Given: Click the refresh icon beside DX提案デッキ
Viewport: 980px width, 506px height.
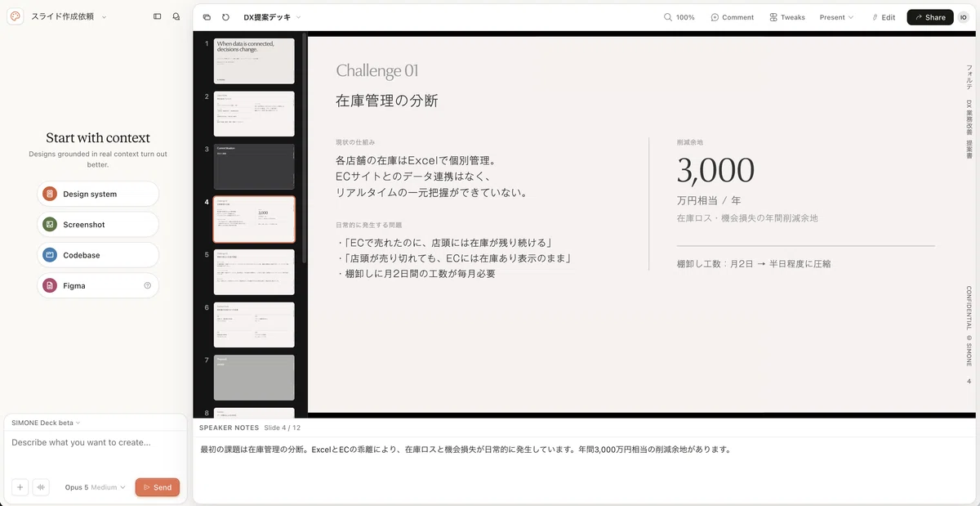Looking at the screenshot, I should [225, 17].
